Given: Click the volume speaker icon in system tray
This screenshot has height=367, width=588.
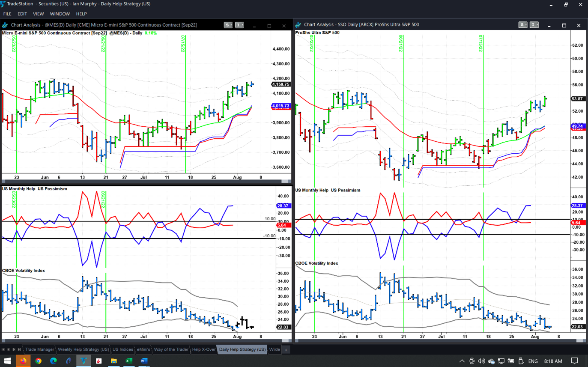Looking at the screenshot, I should click(481, 361).
